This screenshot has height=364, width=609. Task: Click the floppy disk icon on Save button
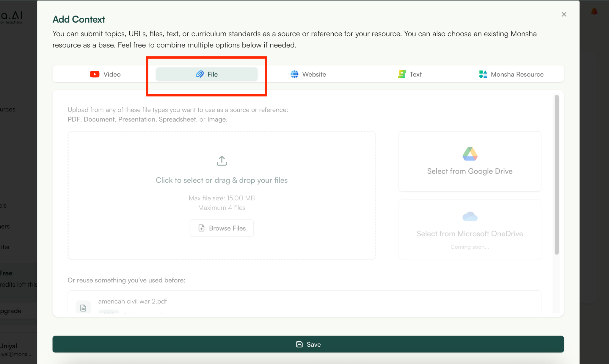[299, 344]
